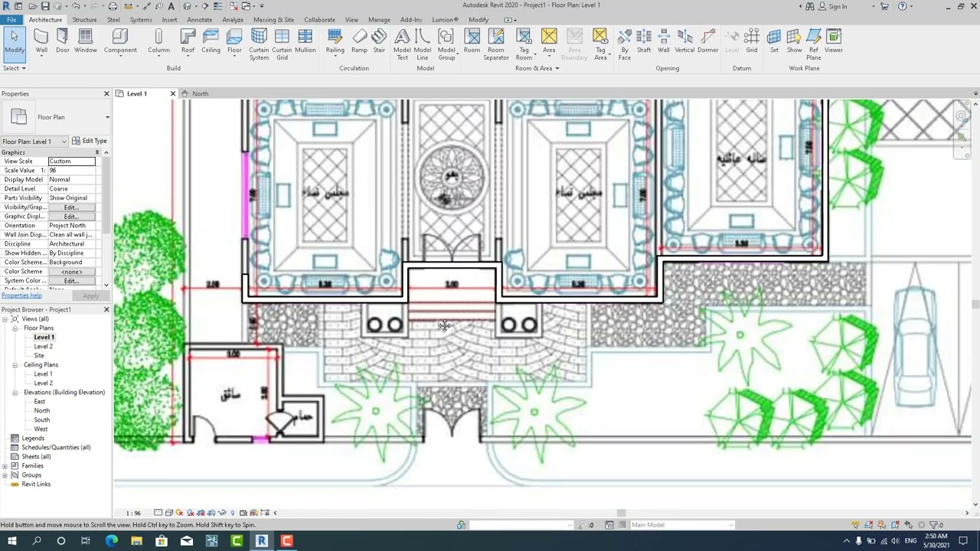Select the Wall tool
The height and width of the screenshot is (551, 980).
(41, 41)
